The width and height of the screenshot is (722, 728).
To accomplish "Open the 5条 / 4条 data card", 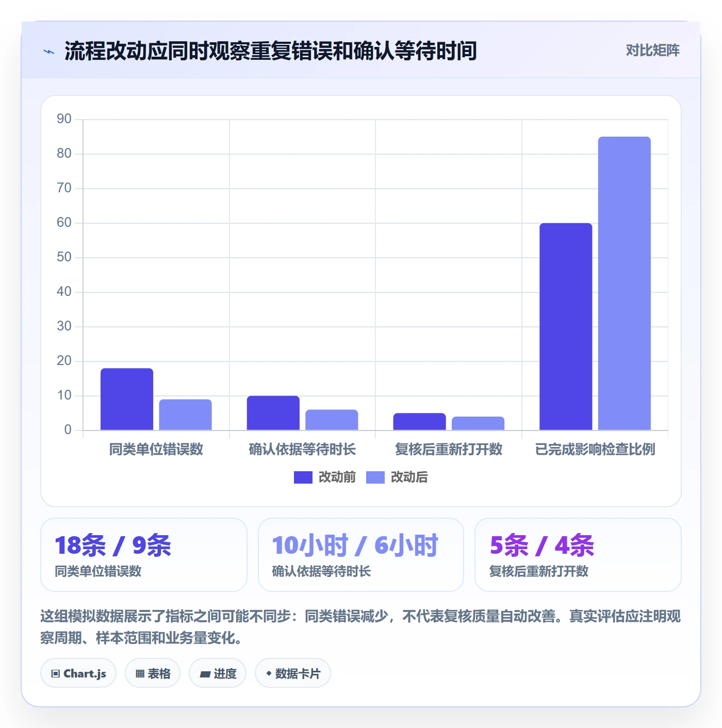I will [578, 555].
